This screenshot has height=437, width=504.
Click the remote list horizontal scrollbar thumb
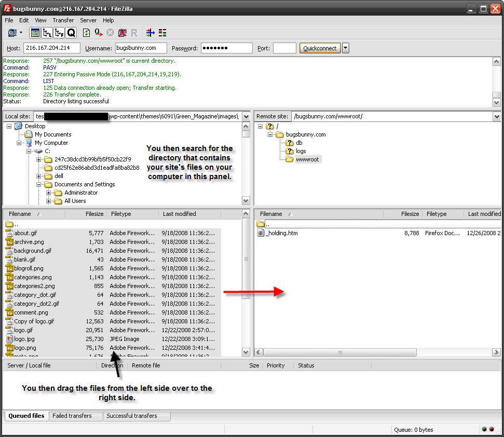340,352
